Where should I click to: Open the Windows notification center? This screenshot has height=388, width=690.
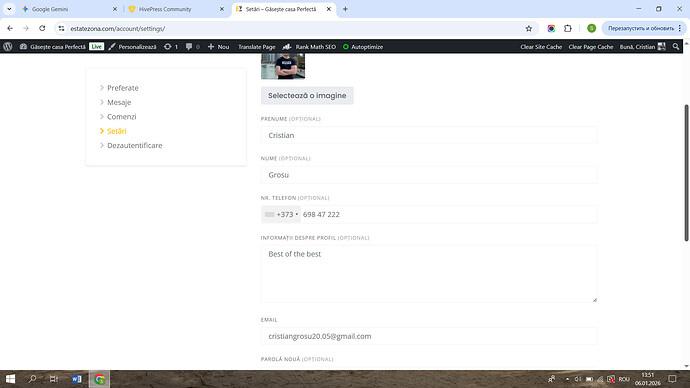click(672, 379)
